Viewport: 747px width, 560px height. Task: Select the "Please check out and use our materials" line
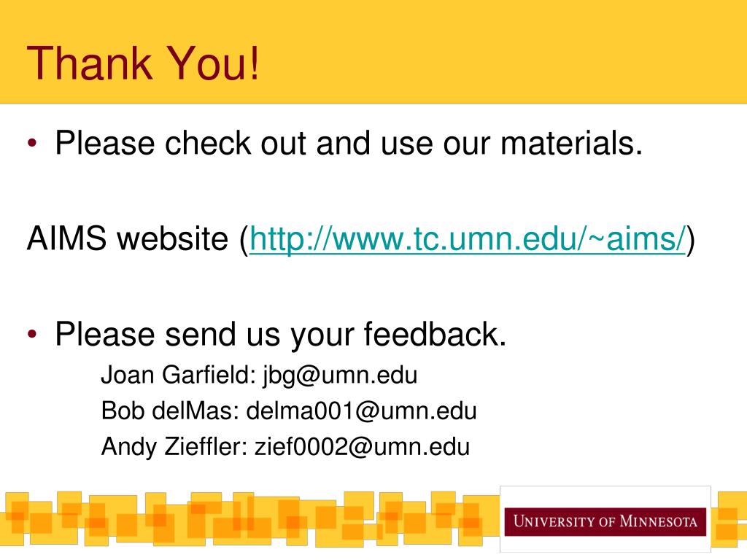[349, 143]
